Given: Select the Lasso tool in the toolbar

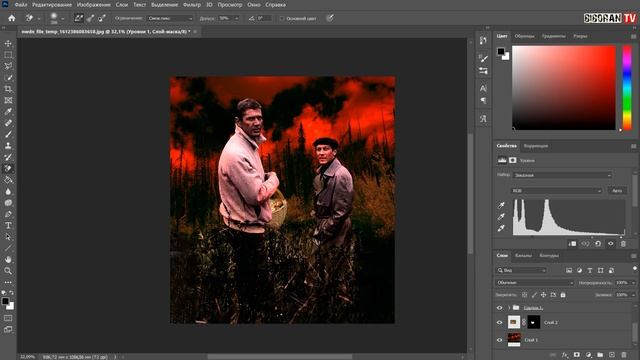Looking at the screenshot, I should click(8, 66).
